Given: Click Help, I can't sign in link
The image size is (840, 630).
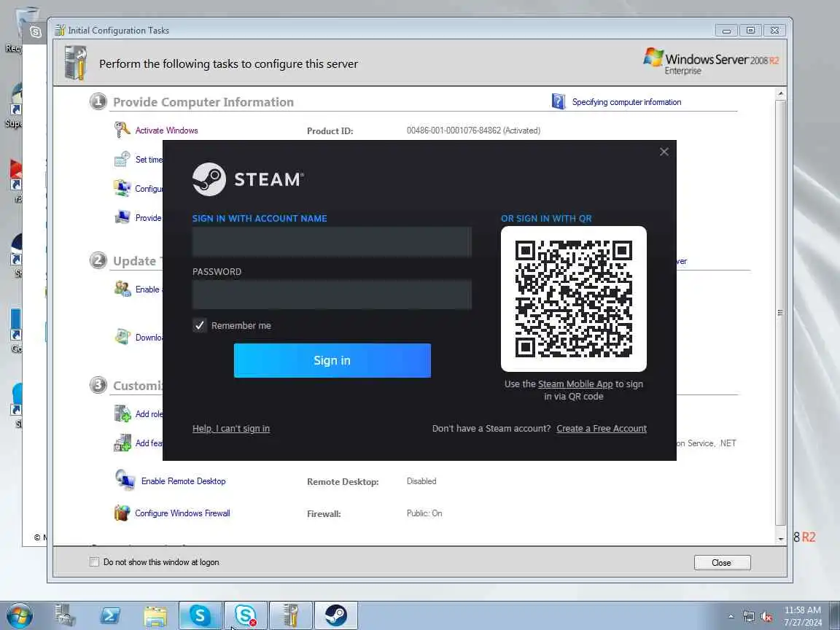Looking at the screenshot, I should tap(231, 429).
